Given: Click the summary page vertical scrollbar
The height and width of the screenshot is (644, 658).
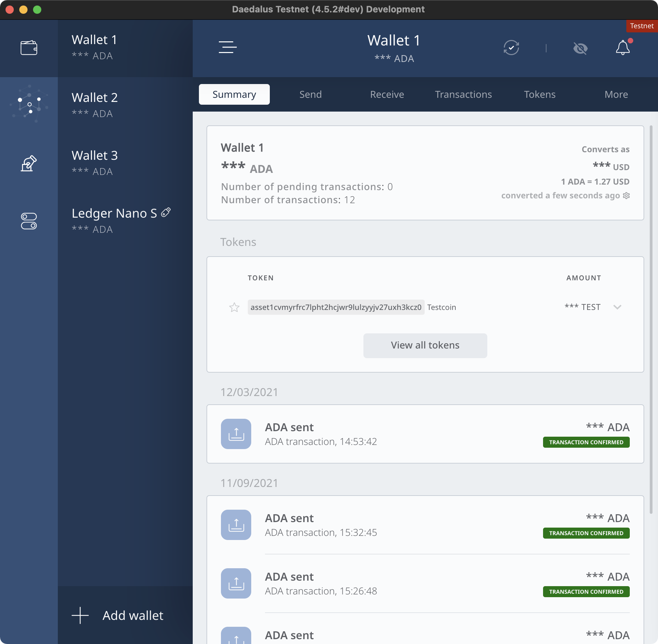Looking at the screenshot, I should pyautogui.click(x=651, y=320).
